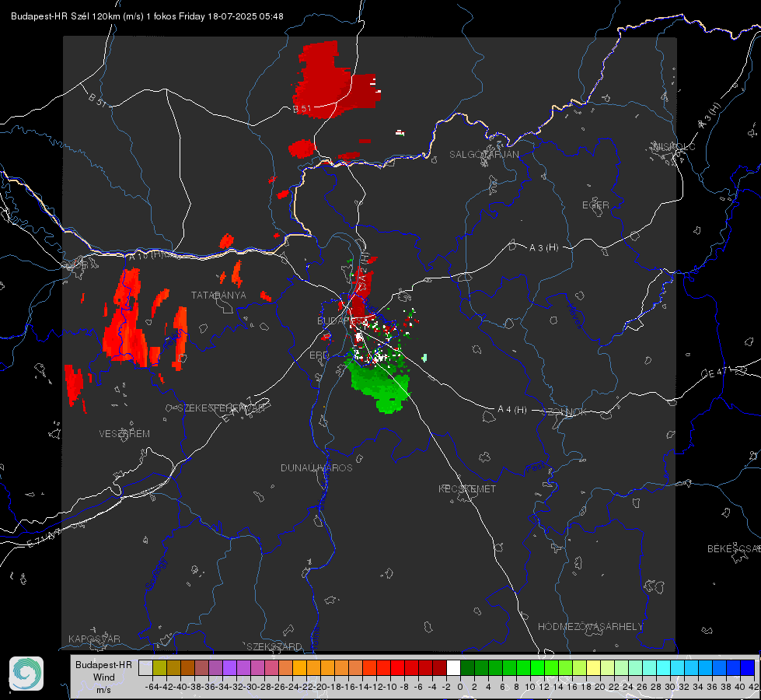Click the KAPOSVÁR city label
Screen dimensions: 761x700
(94, 639)
